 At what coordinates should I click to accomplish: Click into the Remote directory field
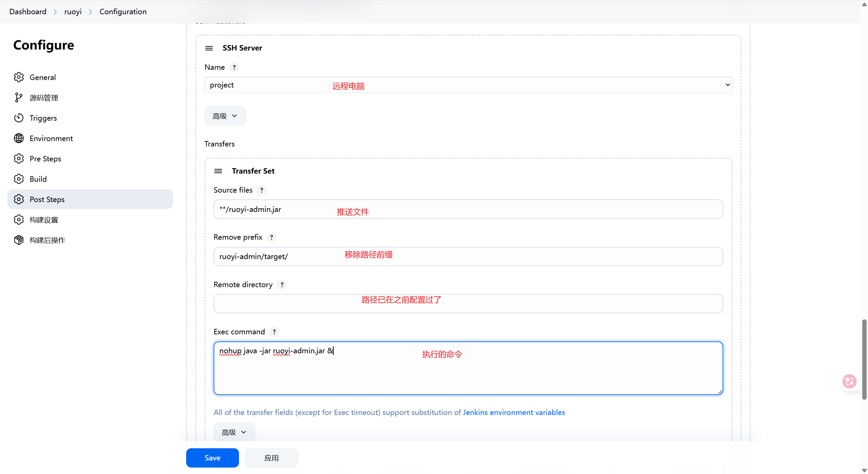coord(468,304)
